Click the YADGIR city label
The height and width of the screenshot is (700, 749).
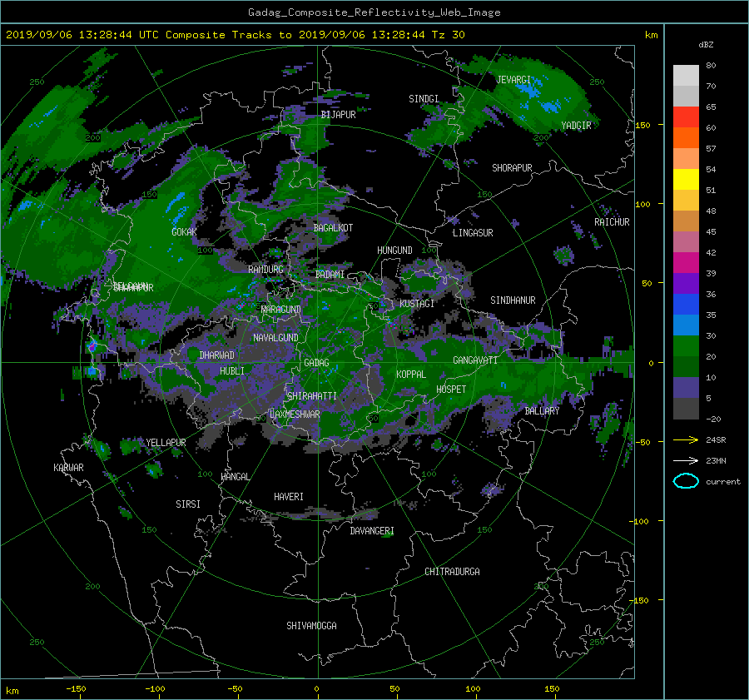pyautogui.click(x=576, y=125)
